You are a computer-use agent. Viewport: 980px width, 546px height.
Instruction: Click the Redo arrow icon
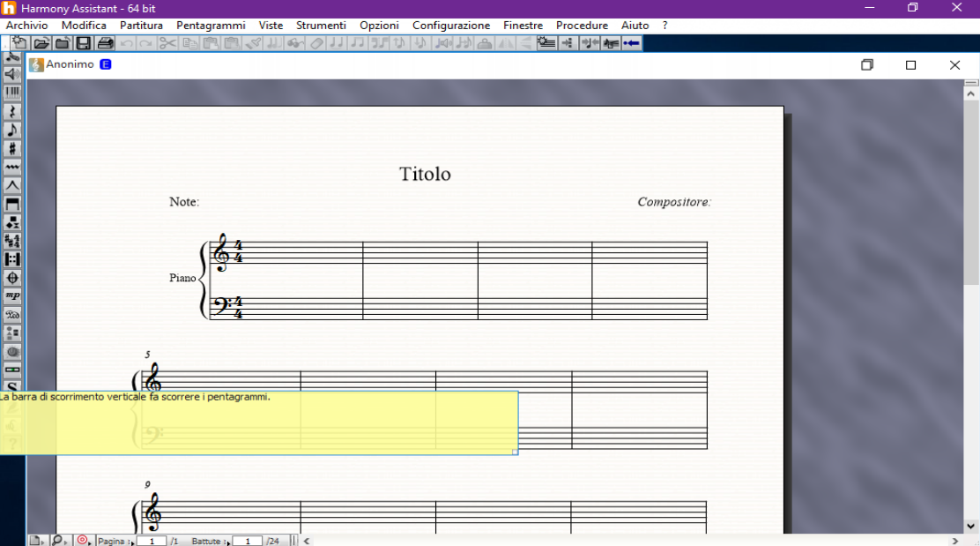(145, 43)
